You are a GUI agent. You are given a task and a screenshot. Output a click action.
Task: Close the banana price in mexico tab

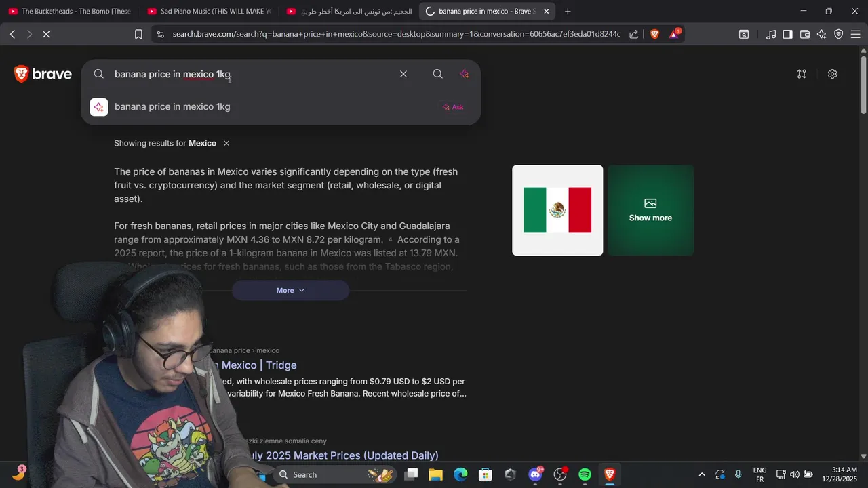547,12
